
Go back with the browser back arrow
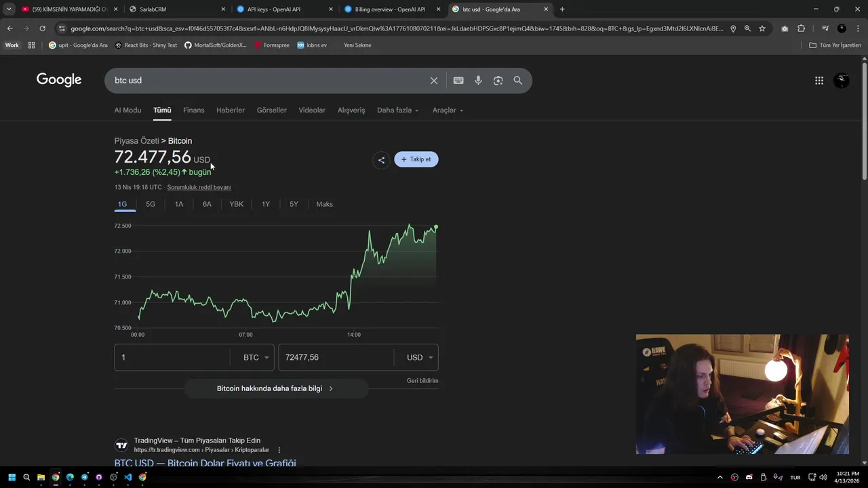tap(9, 28)
